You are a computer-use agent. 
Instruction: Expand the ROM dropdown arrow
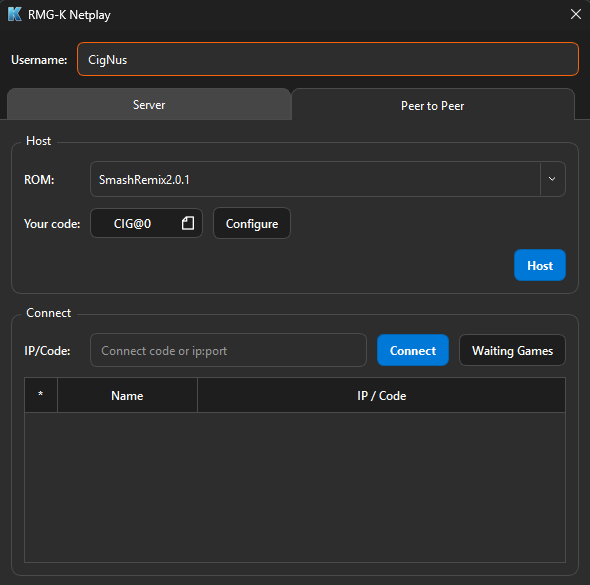click(552, 179)
